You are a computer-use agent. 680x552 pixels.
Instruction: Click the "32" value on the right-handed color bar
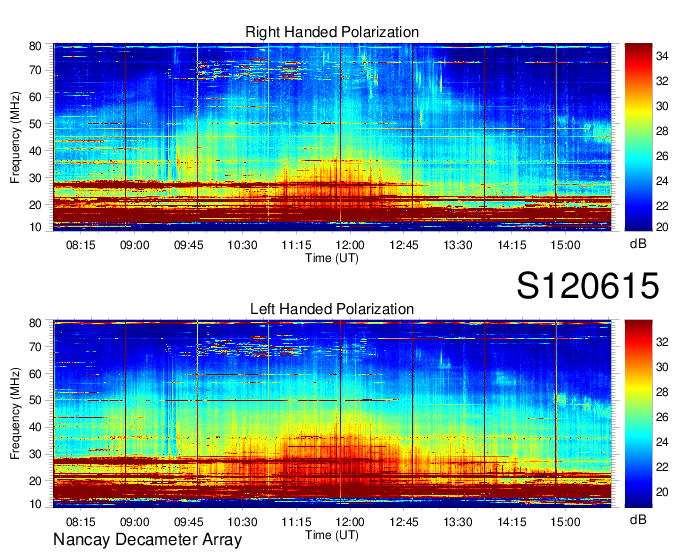[662, 81]
